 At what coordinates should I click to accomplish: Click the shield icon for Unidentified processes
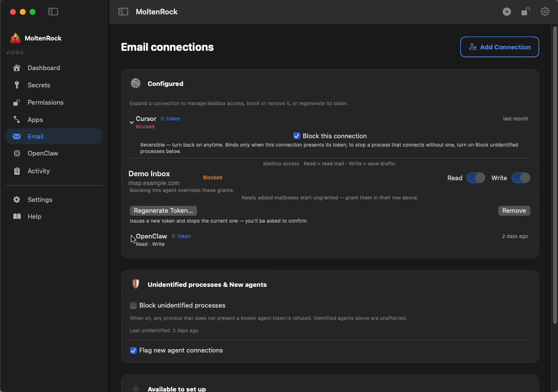coord(136,284)
